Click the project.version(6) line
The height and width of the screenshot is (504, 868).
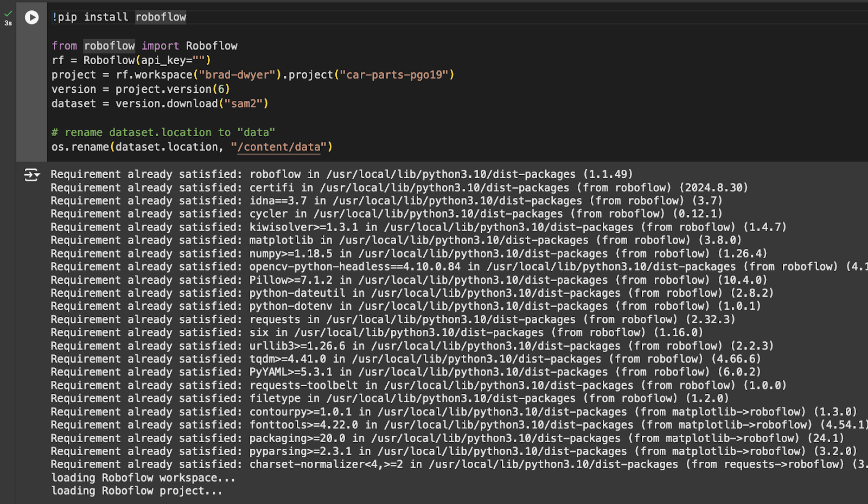pyautogui.click(x=141, y=89)
